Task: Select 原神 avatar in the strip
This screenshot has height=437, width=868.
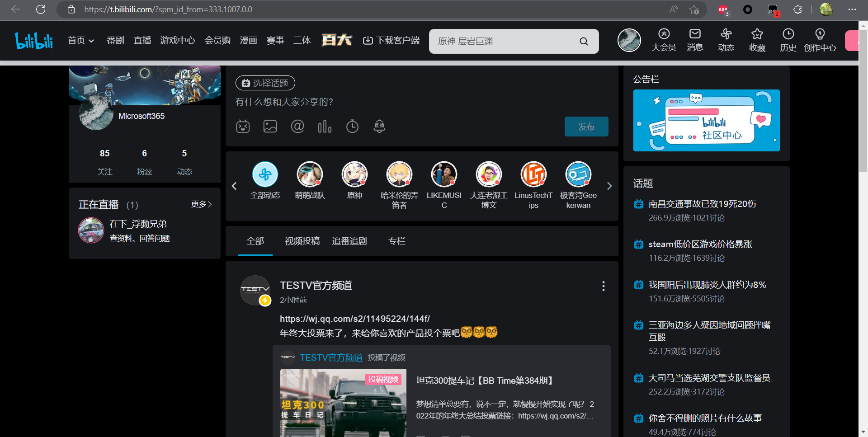Action: tap(354, 174)
